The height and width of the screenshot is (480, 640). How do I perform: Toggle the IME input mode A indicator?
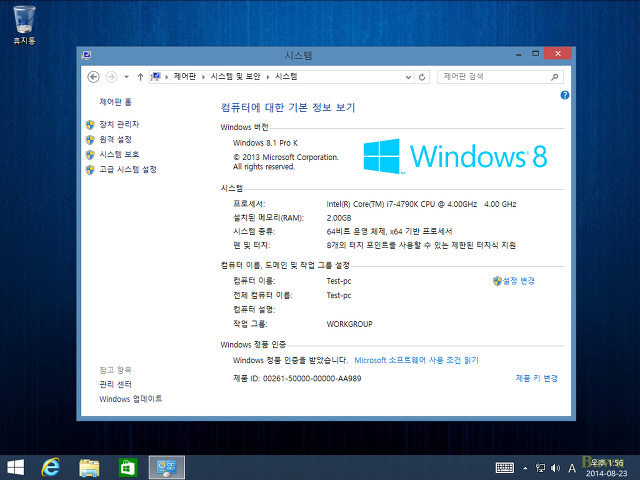[x=572, y=468]
